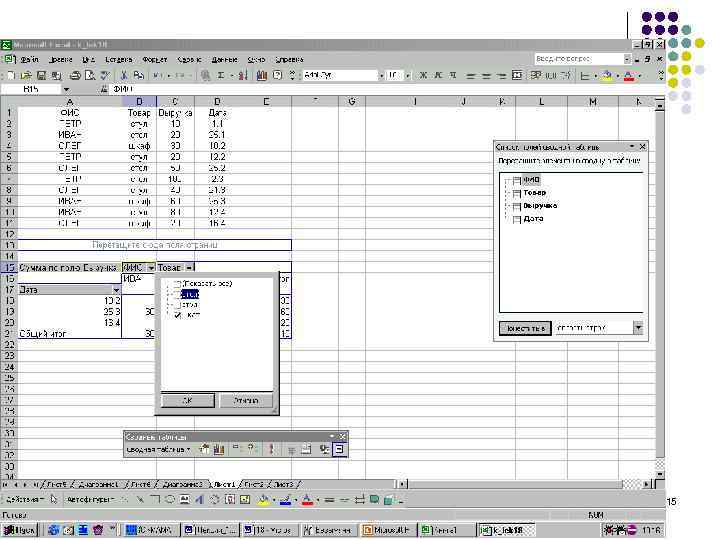The height and width of the screenshot is (540, 720).
Task: Open the font name dropdown
Action: pos(381,75)
